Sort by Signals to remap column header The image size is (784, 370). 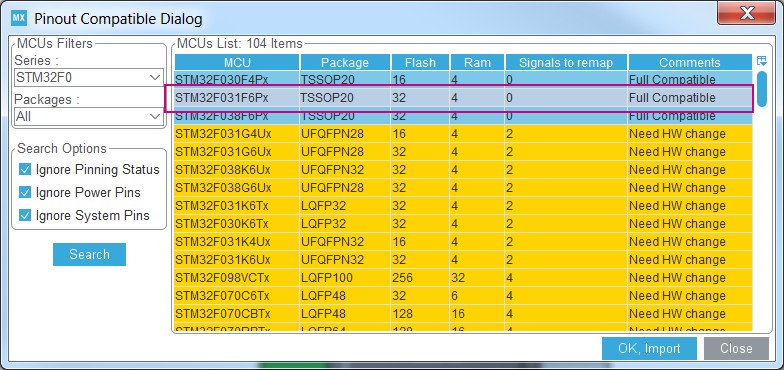(x=566, y=62)
